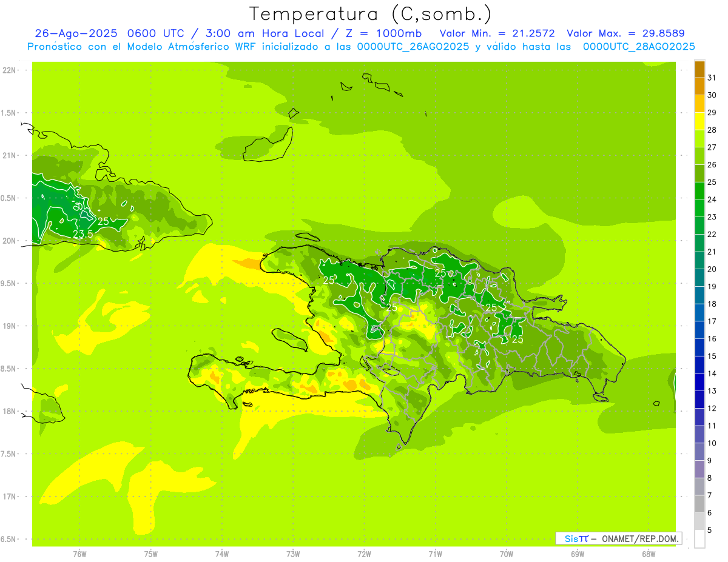Click the blue legend band between 15 and 16
The height and width of the screenshot is (562, 728).
(699, 347)
